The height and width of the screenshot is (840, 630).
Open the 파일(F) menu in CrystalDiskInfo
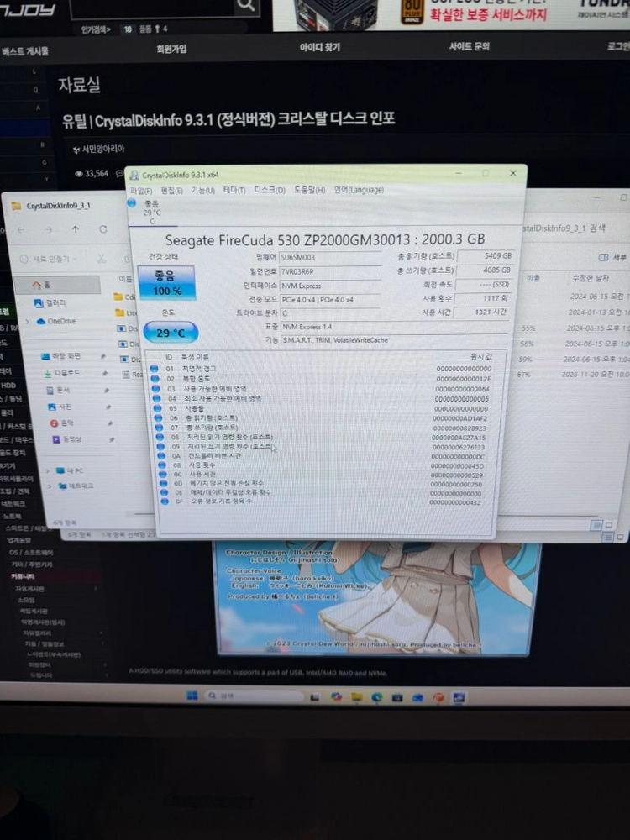[x=141, y=191]
